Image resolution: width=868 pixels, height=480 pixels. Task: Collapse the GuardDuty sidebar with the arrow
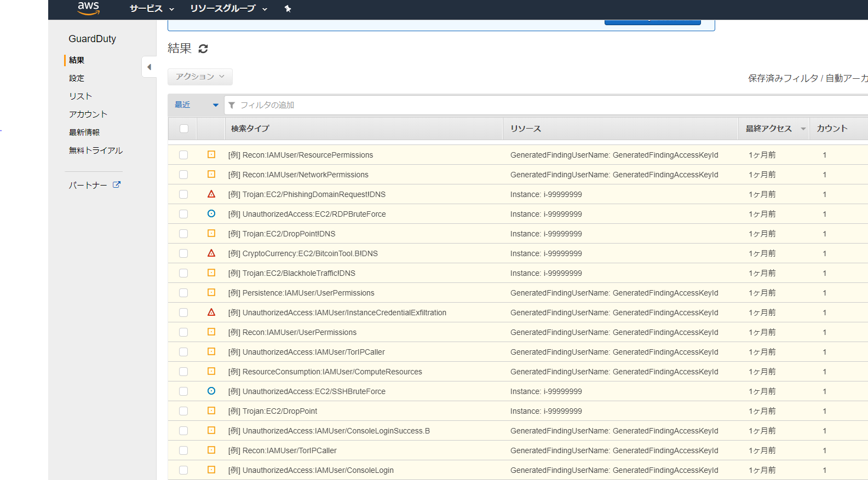click(x=149, y=67)
